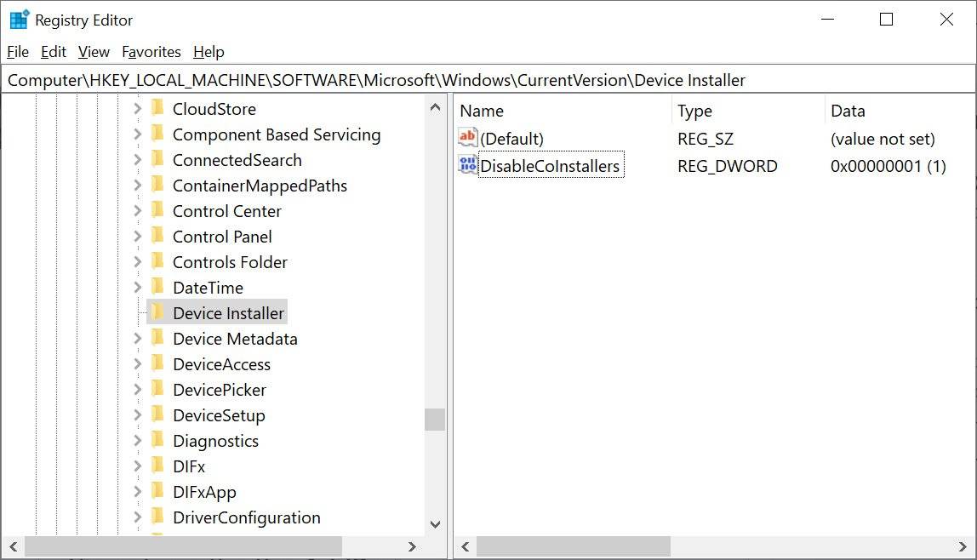This screenshot has height=560, width=977.
Task: Click the ContainerMappedPaths folder icon
Action: tap(158, 185)
